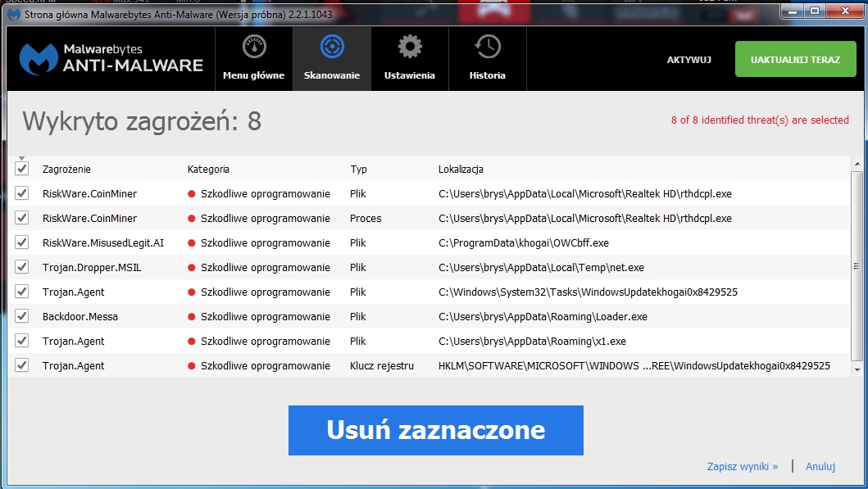Viewport: 868px width, 489px height.
Task: Close the Malwarebytes window
Action: (845, 11)
